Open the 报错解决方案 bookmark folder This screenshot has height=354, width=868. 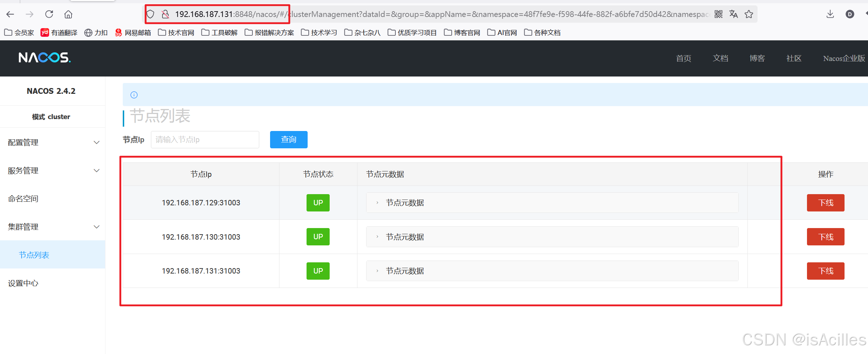click(269, 32)
